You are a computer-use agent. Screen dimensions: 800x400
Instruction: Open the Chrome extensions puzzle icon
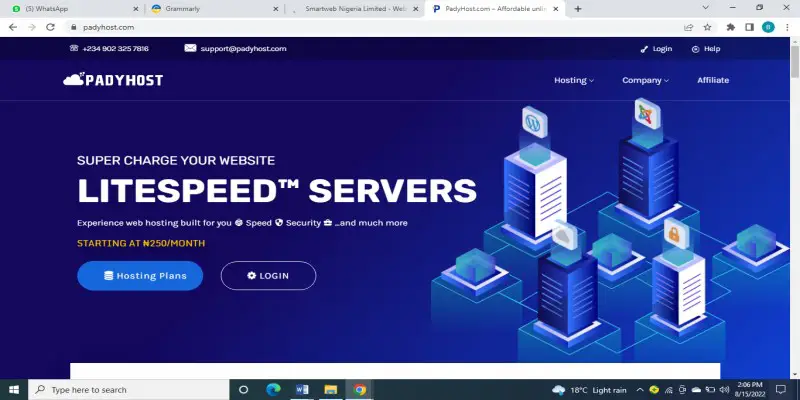point(731,27)
